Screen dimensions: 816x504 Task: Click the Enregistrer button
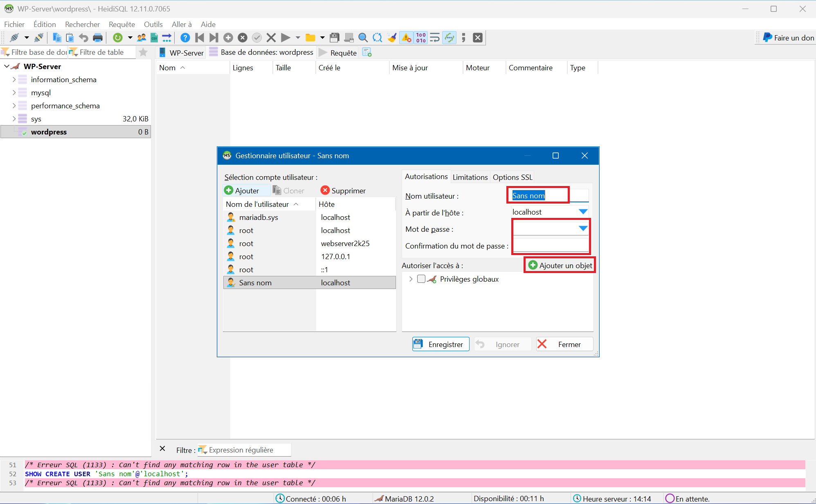tap(441, 344)
